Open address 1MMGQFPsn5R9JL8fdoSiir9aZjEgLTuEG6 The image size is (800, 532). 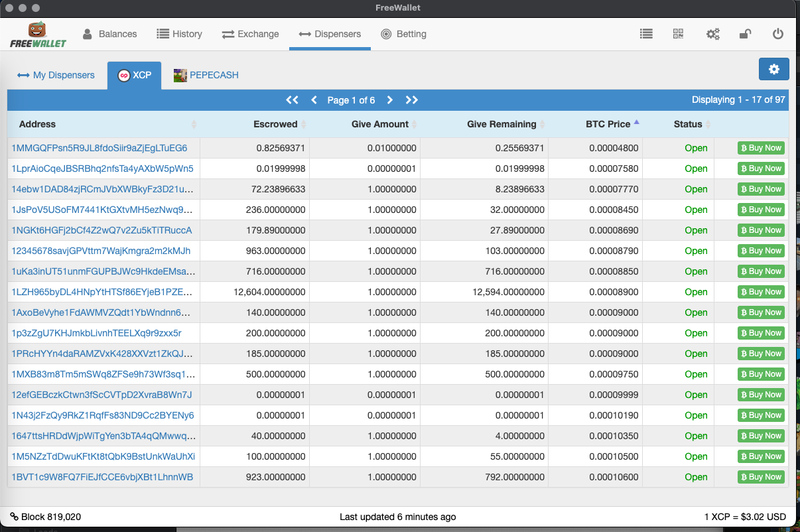coord(100,148)
